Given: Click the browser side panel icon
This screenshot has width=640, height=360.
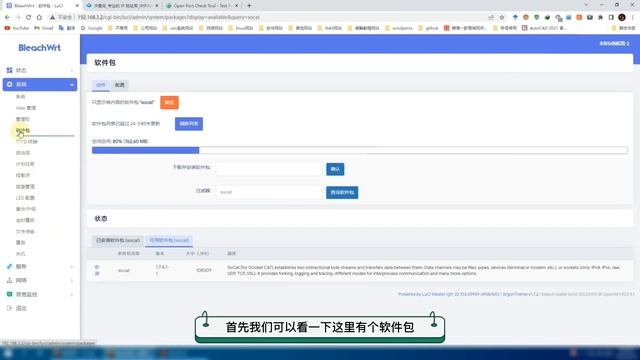Looking at the screenshot, I should pos(611,17).
